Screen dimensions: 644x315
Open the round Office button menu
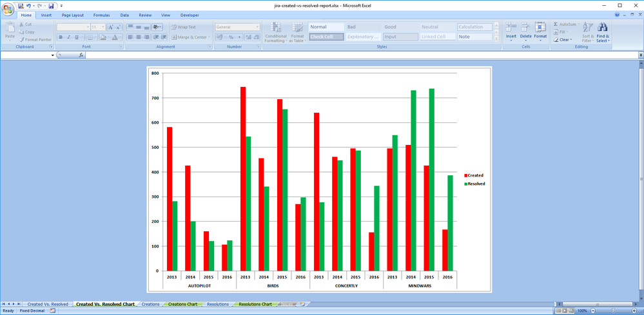click(x=7, y=9)
